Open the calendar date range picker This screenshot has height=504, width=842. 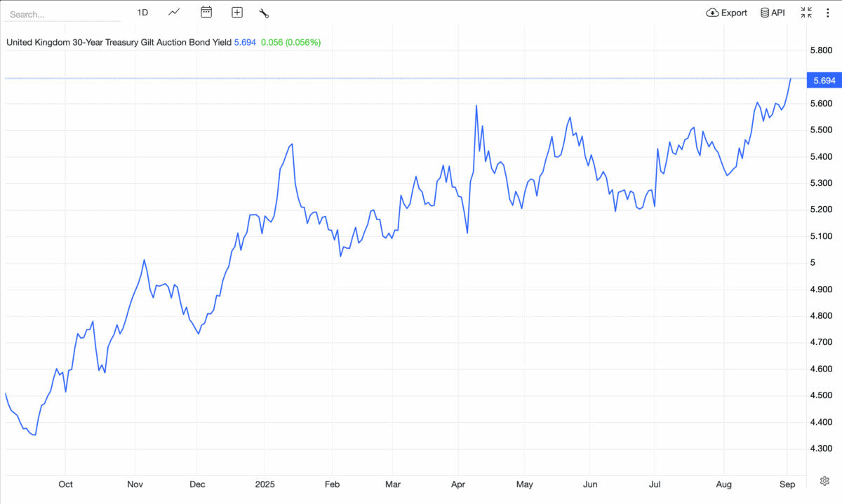coord(206,12)
